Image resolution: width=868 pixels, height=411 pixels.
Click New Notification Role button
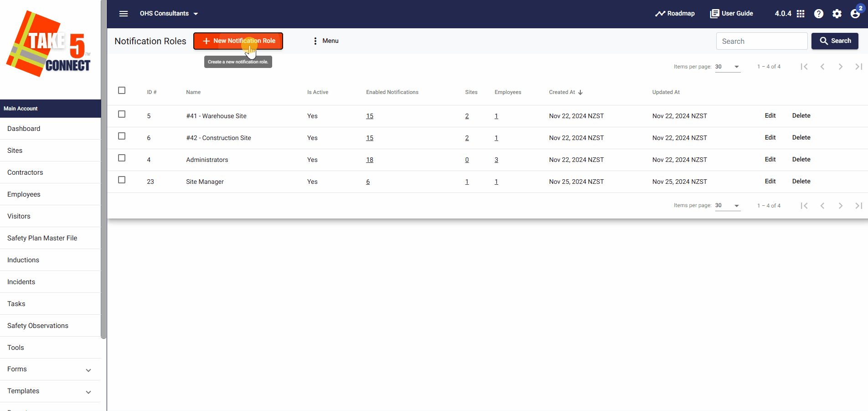(x=238, y=41)
